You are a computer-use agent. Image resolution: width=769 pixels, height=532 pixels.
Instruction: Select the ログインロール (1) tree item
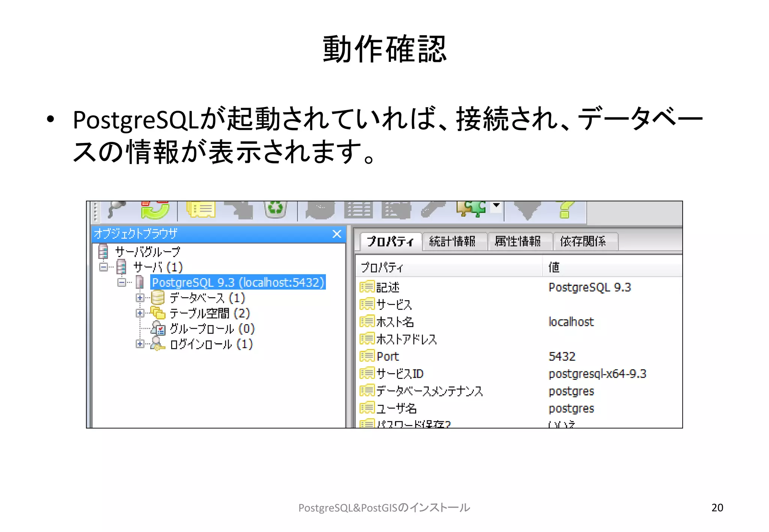coord(211,344)
